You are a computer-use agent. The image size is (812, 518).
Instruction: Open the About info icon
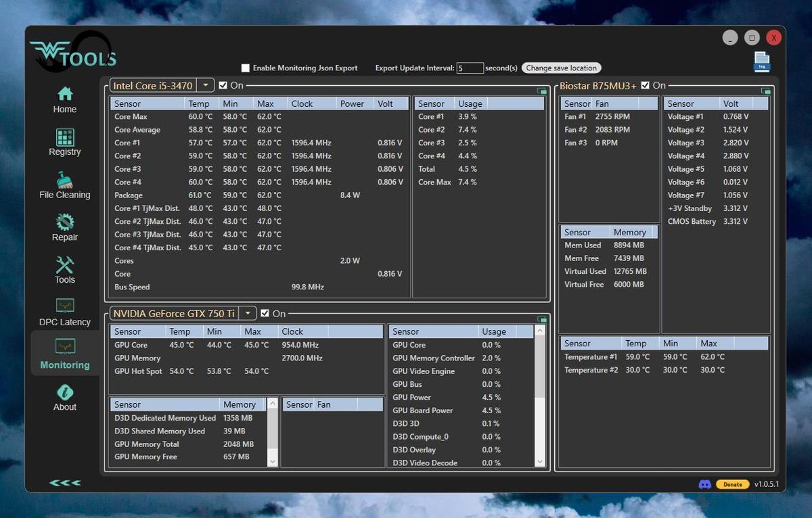[65, 392]
